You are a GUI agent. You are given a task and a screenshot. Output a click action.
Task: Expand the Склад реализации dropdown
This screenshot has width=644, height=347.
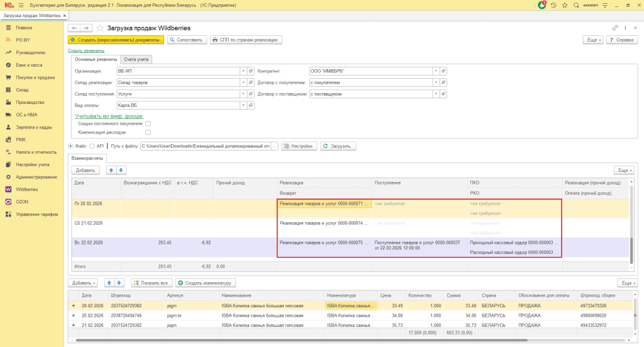[243, 82]
